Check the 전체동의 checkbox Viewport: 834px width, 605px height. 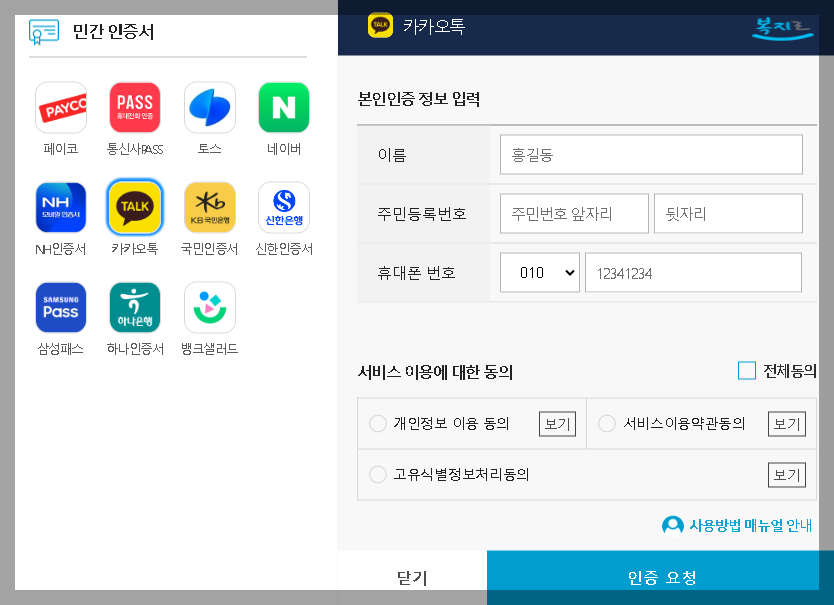click(x=747, y=371)
